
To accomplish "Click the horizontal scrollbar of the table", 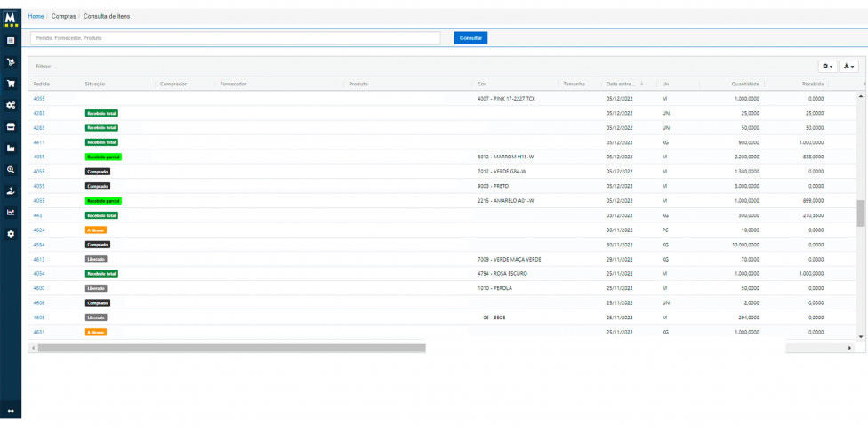I will coord(231,348).
